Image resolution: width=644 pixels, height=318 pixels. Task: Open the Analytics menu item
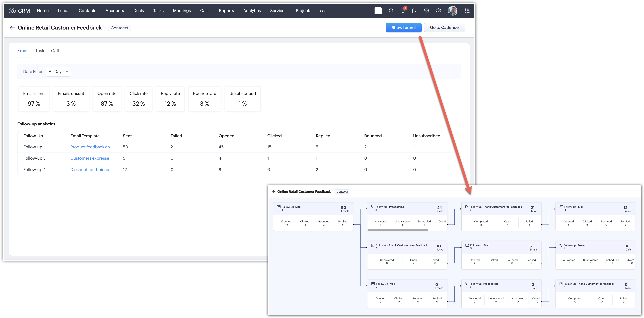[x=252, y=11]
